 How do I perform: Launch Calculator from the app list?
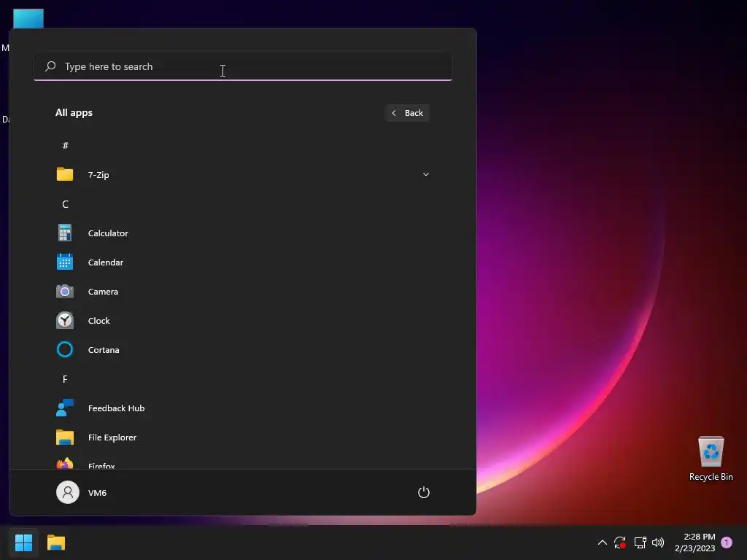(242, 233)
